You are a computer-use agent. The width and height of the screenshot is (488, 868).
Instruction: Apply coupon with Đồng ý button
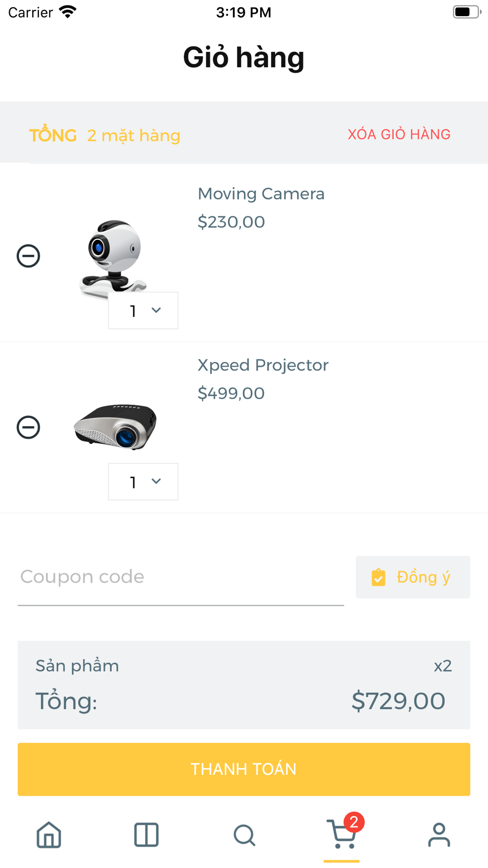pyautogui.click(x=413, y=577)
